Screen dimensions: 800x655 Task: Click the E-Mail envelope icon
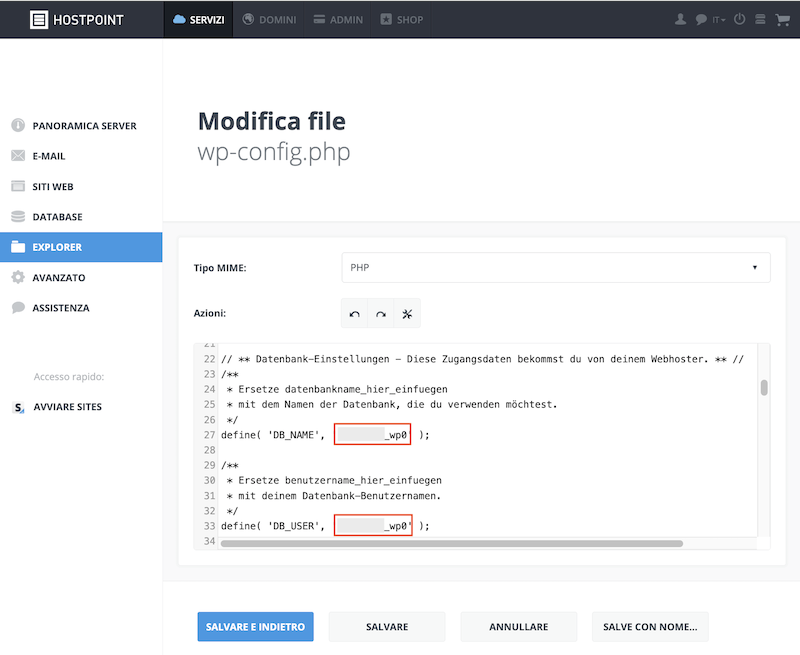pyautogui.click(x=18, y=156)
